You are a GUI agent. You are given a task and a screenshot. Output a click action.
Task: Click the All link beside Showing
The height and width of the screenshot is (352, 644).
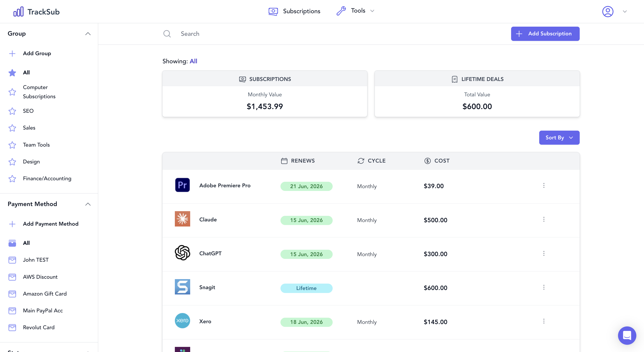click(x=193, y=61)
